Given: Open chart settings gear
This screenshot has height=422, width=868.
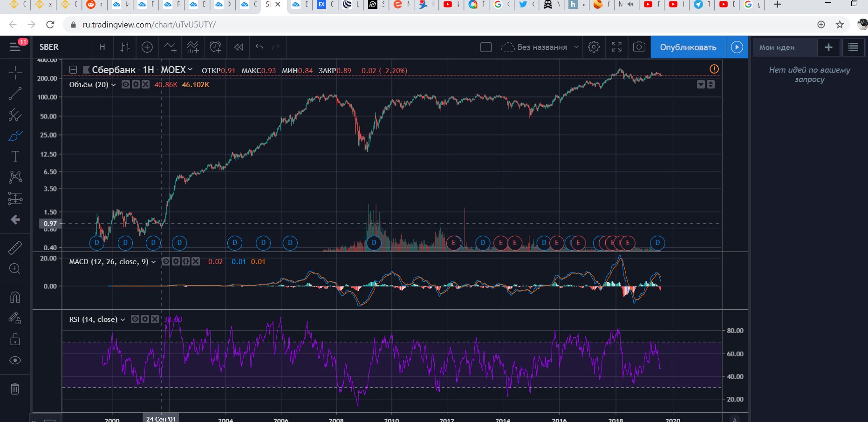Looking at the screenshot, I should tap(594, 47).
